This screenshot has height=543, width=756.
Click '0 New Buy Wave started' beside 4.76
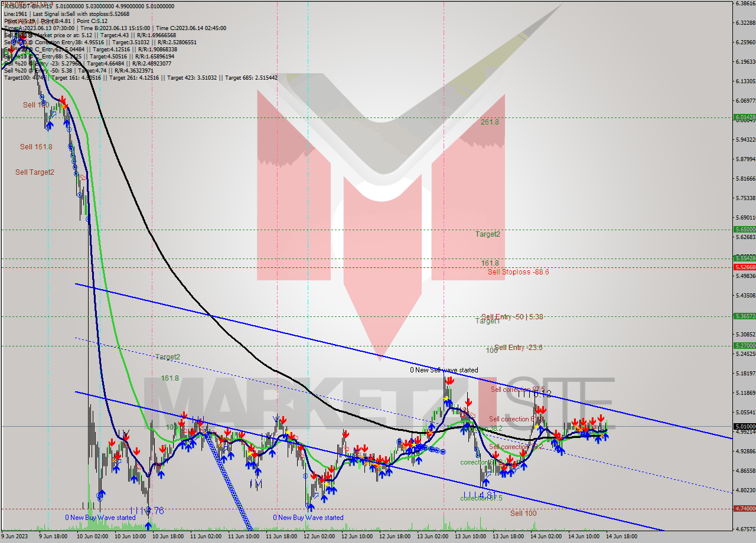(x=100, y=518)
